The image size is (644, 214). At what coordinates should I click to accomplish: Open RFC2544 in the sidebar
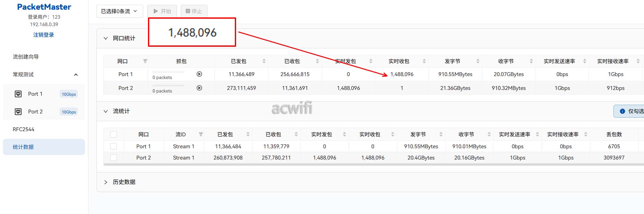pos(23,129)
